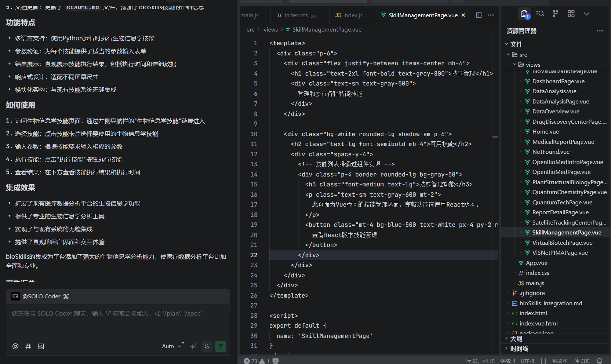Add a file reference with # icon
The image size is (611, 364).
tap(28, 346)
